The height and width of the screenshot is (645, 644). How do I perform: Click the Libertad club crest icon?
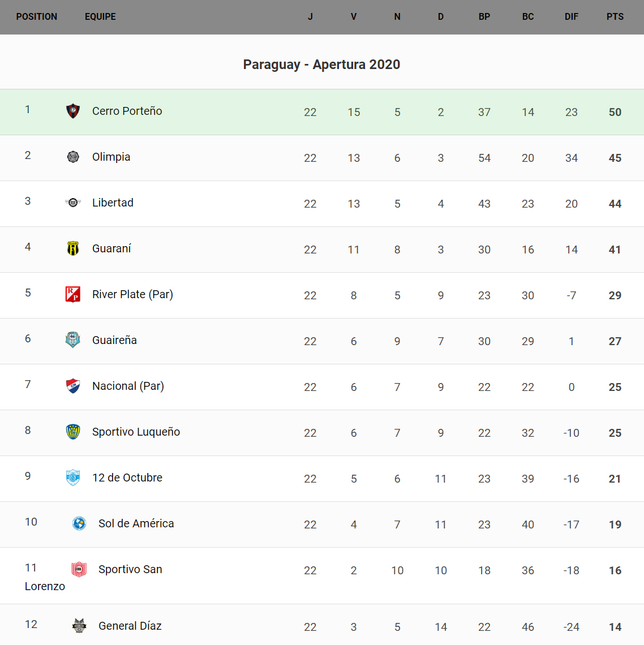[73, 203]
